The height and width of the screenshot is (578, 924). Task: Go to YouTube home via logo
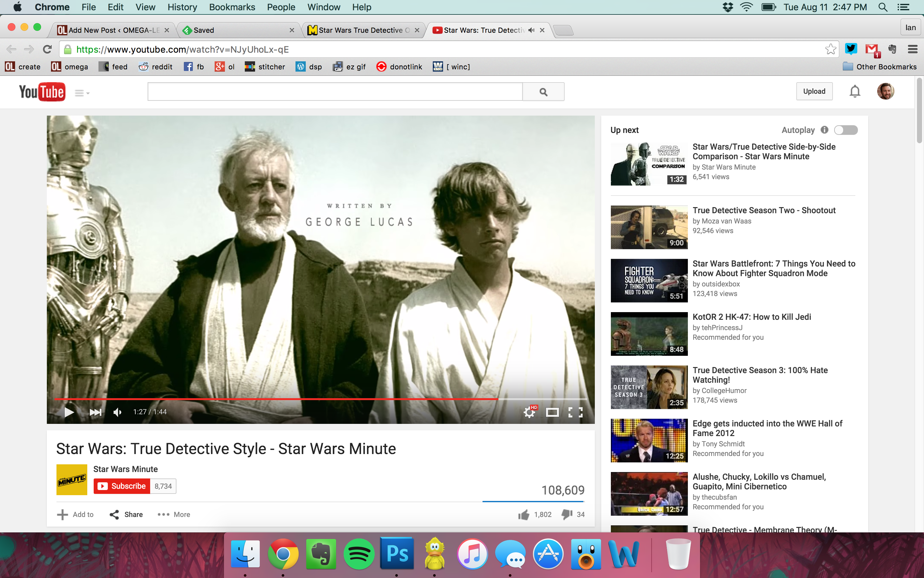tap(42, 92)
